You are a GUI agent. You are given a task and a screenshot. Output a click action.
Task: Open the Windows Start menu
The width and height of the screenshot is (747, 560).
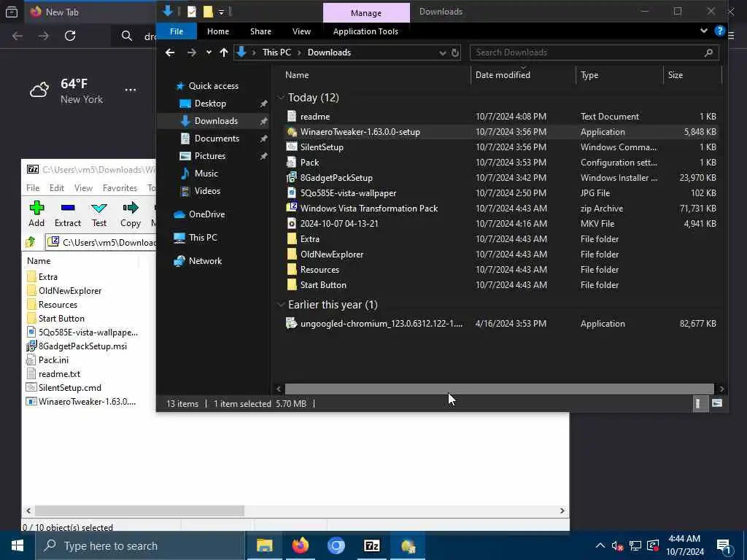[18, 545]
